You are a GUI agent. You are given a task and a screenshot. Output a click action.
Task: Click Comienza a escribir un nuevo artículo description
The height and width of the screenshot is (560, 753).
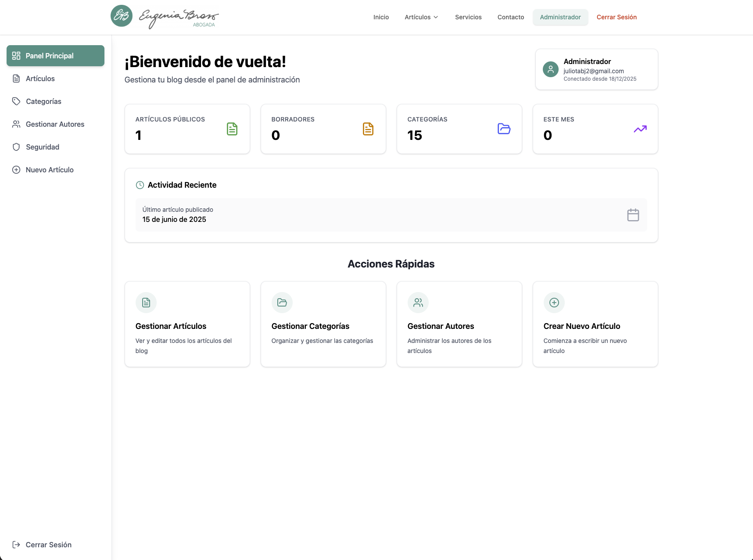[x=585, y=346]
